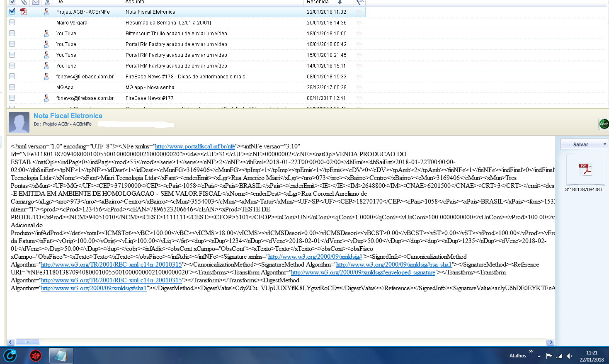Click the flag column header icon
609x364 pixels.
click(x=359, y=2)
